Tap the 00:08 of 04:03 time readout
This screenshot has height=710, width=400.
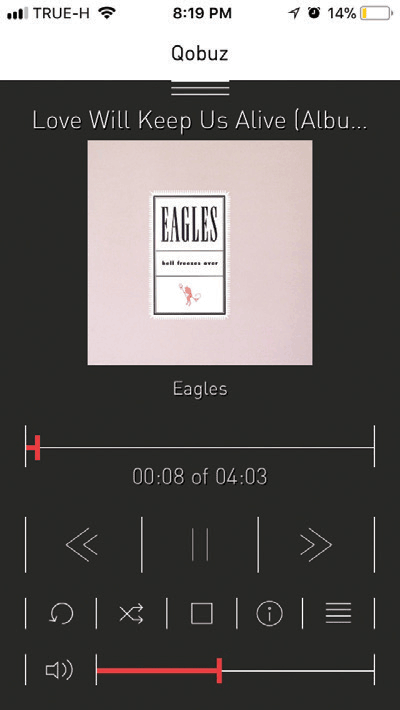coord(200,476)
